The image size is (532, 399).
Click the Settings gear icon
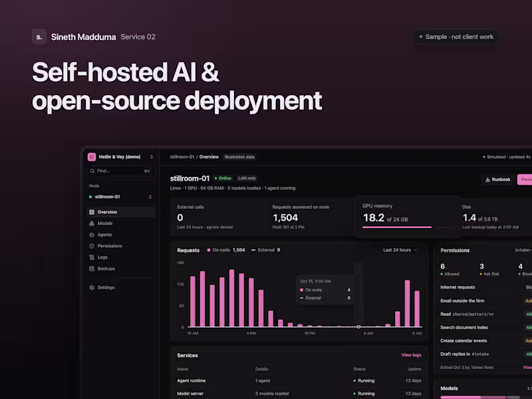(x=92, y=287)
